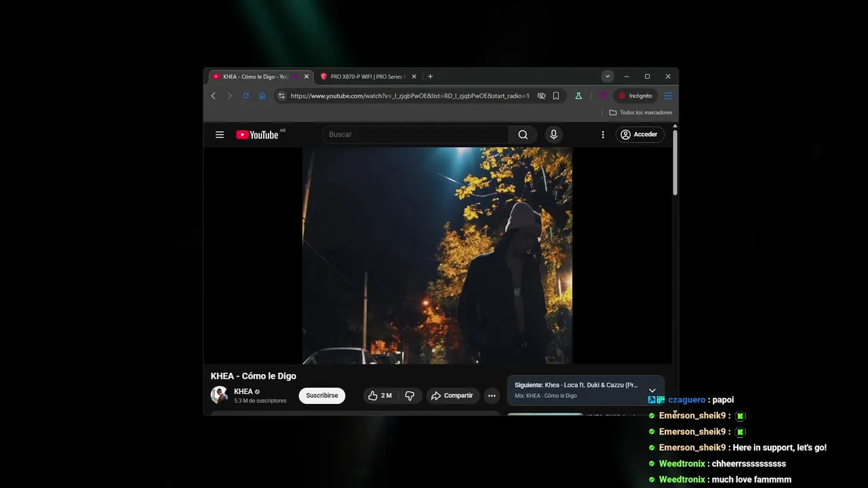Open the flask labs icon in toolbar

tap(578, 96)
